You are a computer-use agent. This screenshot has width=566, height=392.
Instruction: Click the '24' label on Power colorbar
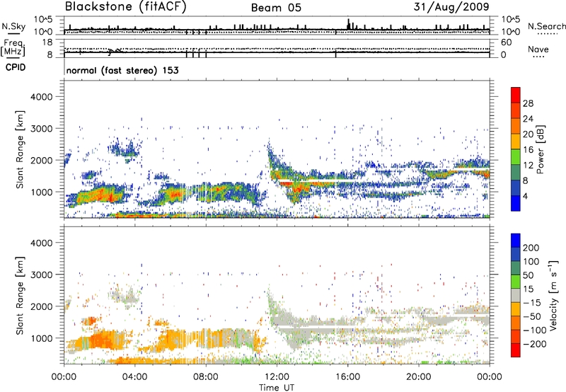[528, 119]
